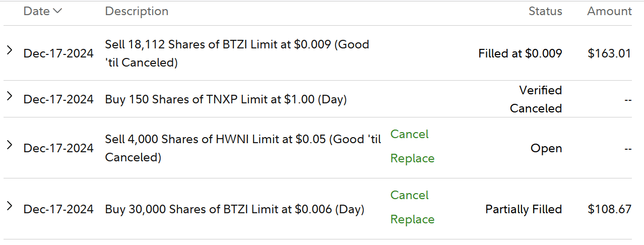644x245 pixels.
Task: Click the Amount column header
Action: click(x=609, y=11)
